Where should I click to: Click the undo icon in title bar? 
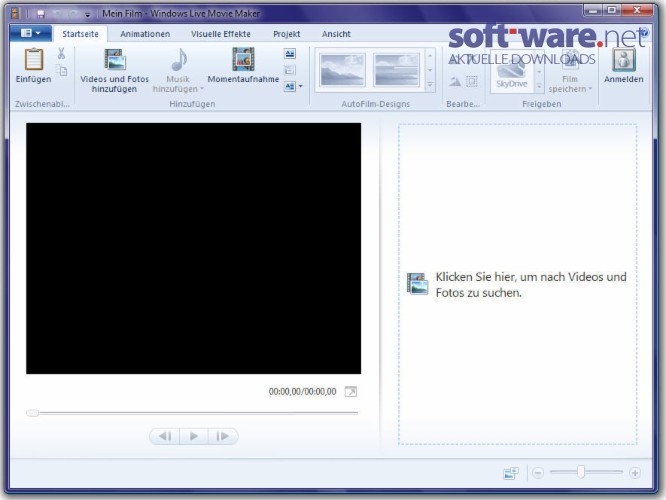coord(57,14)
